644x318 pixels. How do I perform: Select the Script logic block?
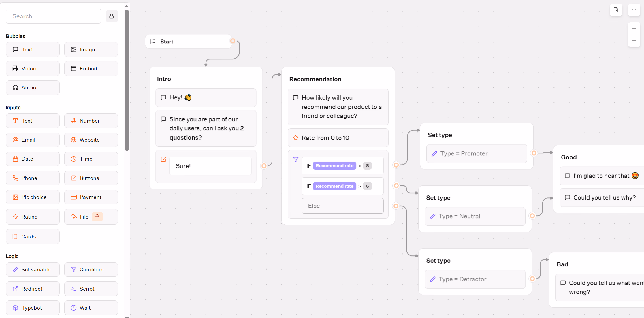point(91,289)
